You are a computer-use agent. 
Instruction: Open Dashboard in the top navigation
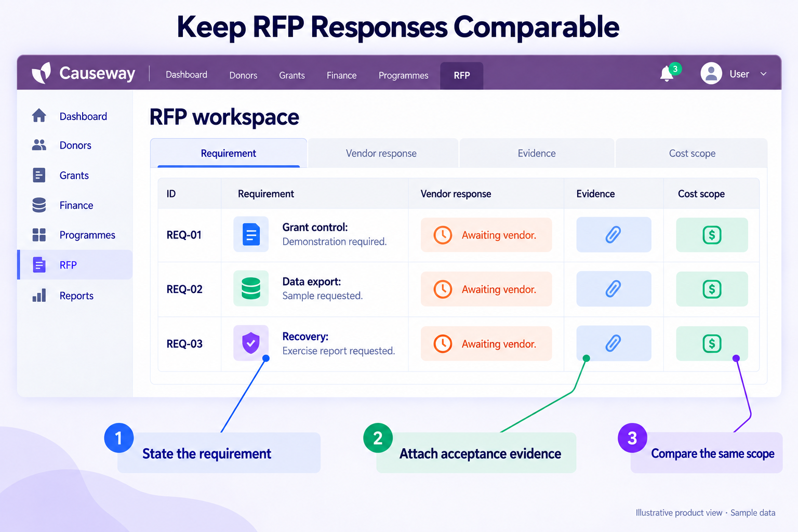pos(187,75)
